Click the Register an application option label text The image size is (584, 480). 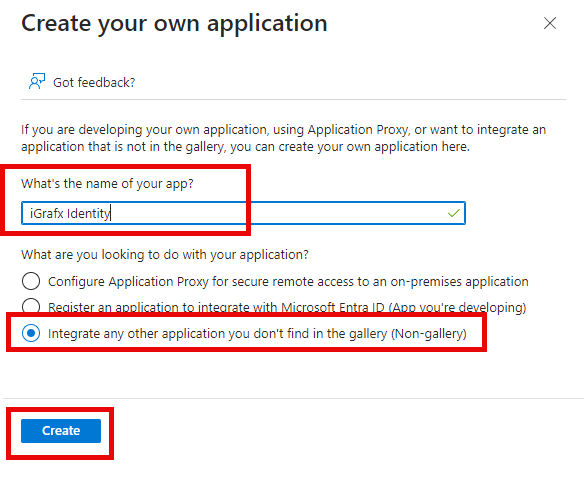point(287,308)
